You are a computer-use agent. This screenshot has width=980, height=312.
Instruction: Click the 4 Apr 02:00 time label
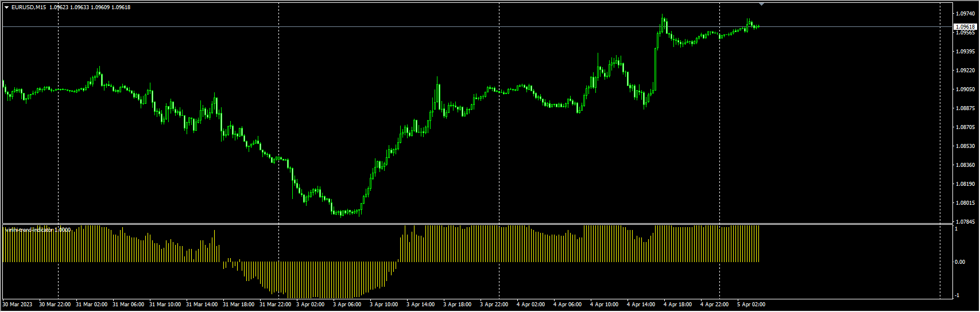tap(530, 305)
